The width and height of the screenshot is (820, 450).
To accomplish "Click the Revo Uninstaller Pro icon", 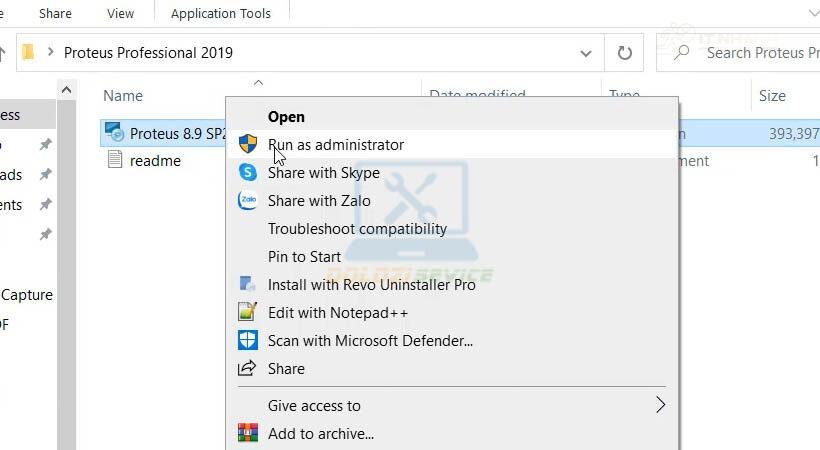I will 247,285.
